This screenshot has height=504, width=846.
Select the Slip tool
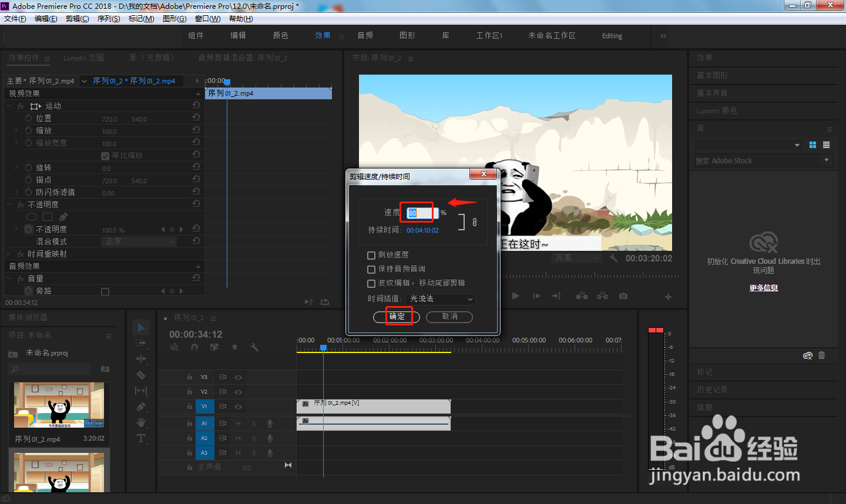141,391
